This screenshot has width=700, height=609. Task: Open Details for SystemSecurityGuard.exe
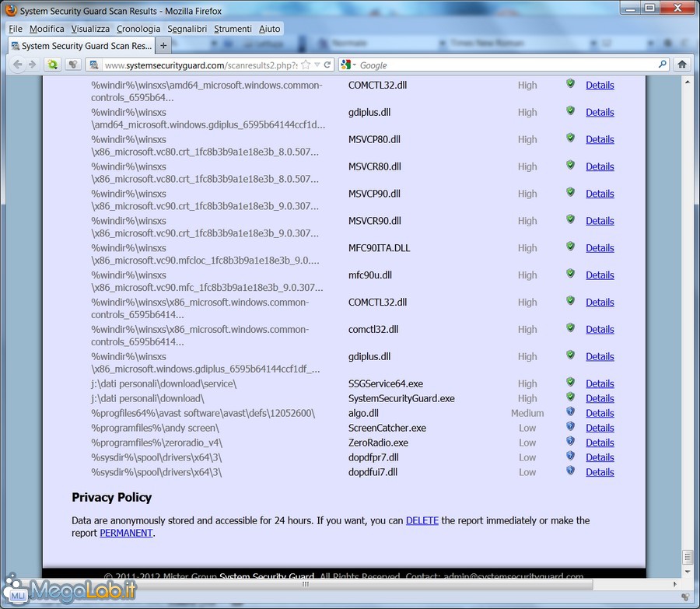coord(600,398)
